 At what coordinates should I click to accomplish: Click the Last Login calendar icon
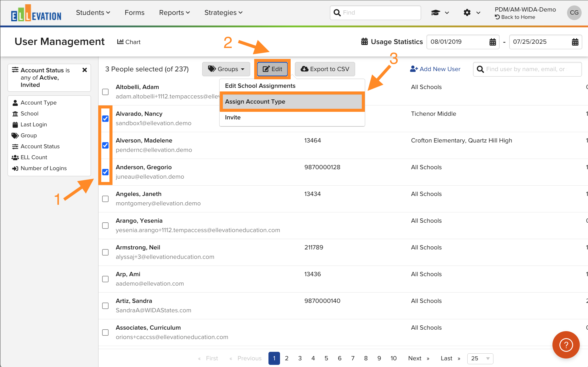tap(15, 125)
